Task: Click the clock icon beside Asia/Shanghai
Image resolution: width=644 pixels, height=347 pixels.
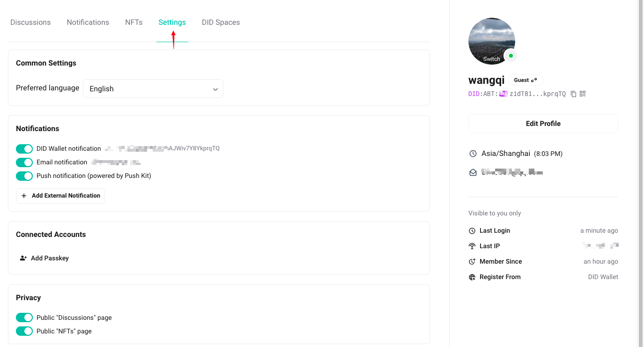Action: point(473,154)
